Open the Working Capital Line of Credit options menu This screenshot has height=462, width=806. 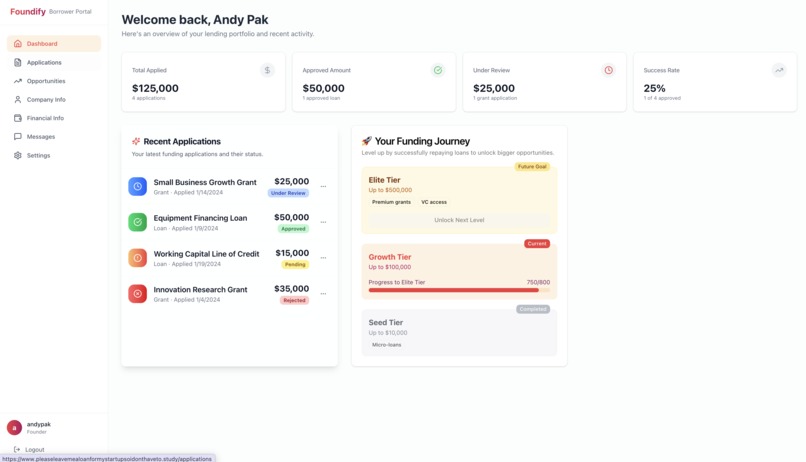coord(323,258)
